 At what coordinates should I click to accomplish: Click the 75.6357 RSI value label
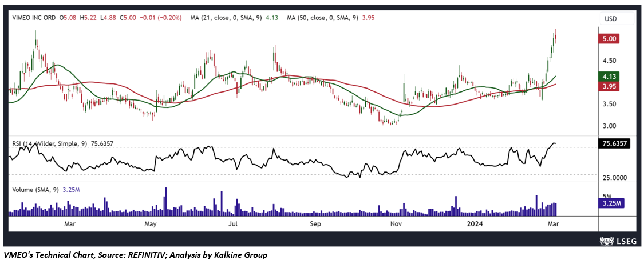[615, 144]
